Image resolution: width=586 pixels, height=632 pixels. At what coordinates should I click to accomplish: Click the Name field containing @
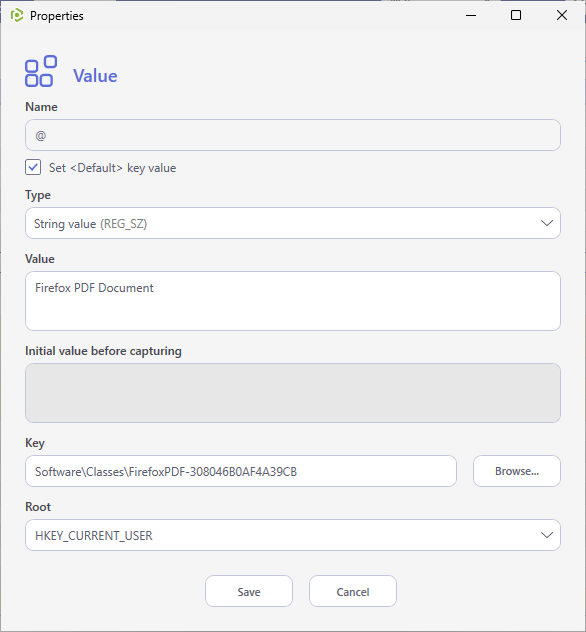pos(293,135)
